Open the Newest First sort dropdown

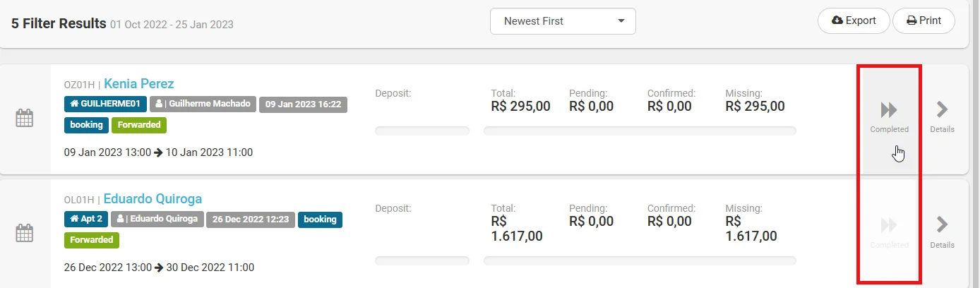(563, 21)
